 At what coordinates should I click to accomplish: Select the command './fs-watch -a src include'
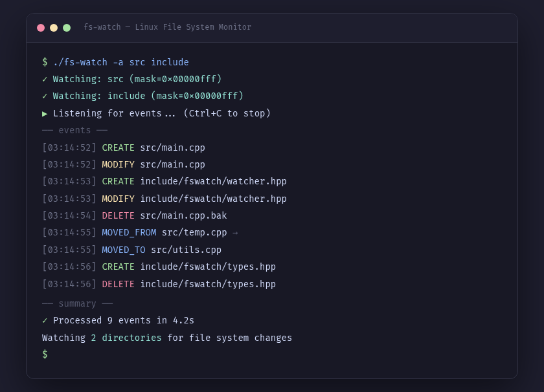pyautogui.click(x=121, y=62)
